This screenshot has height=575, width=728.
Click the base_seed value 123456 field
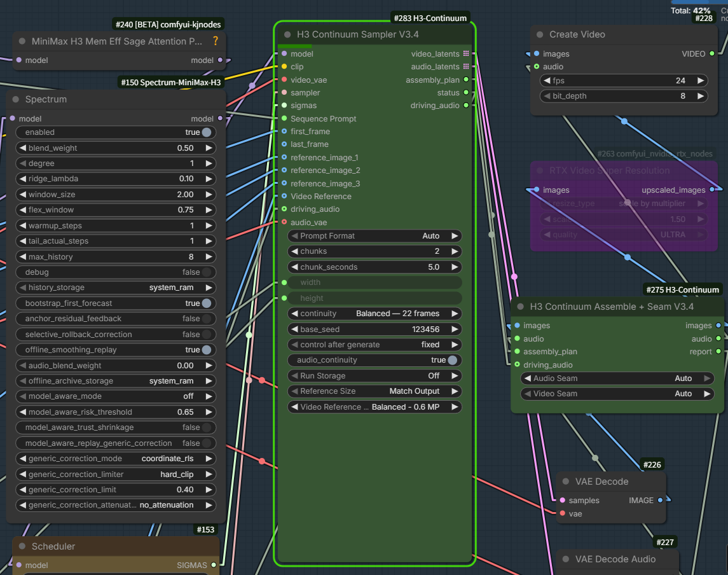[374, 329]
